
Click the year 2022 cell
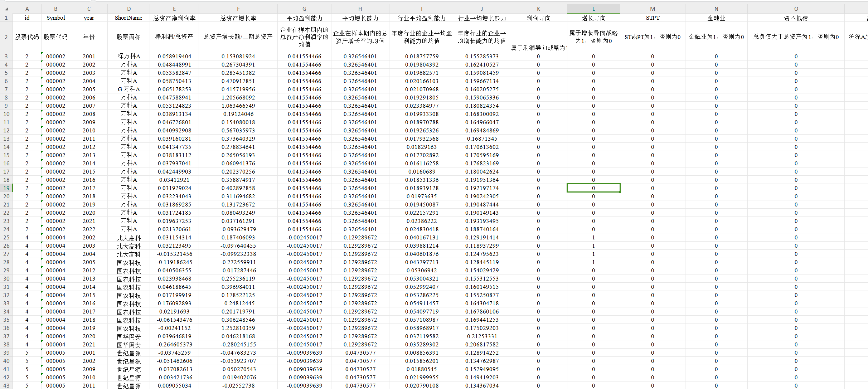point(89,229)
